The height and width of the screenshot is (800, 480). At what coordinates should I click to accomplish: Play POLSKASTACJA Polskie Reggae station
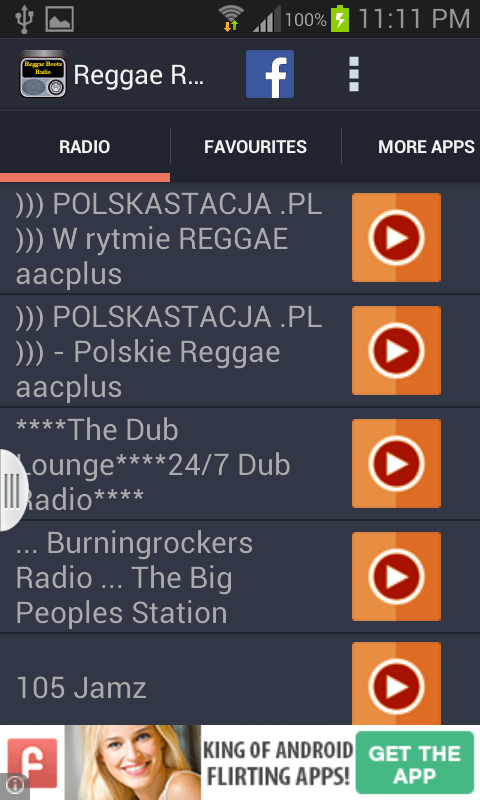396,351
